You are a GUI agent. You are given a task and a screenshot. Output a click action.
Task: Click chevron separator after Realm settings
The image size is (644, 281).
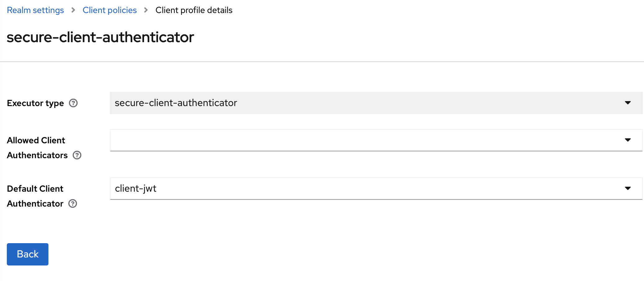[73, 10]
